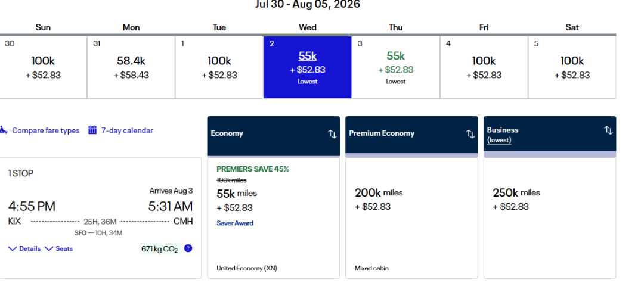The width and height of the screenshot is (644, 283).
Task: Open the Compare fare types link
Action: click(x=45, y=130)
